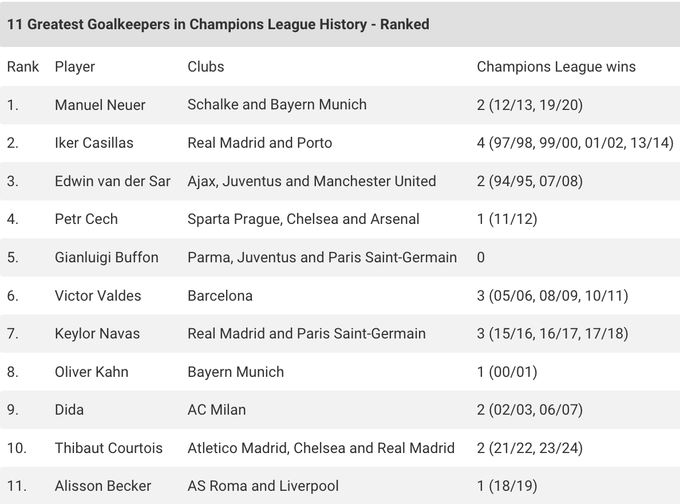Select Gianluigi Buffon's name cell
The height and width of the screenshot is (504, 680).
click(106, 257)
